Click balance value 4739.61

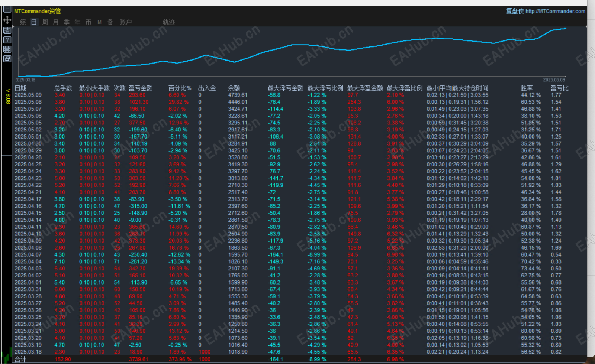(238, 95)
